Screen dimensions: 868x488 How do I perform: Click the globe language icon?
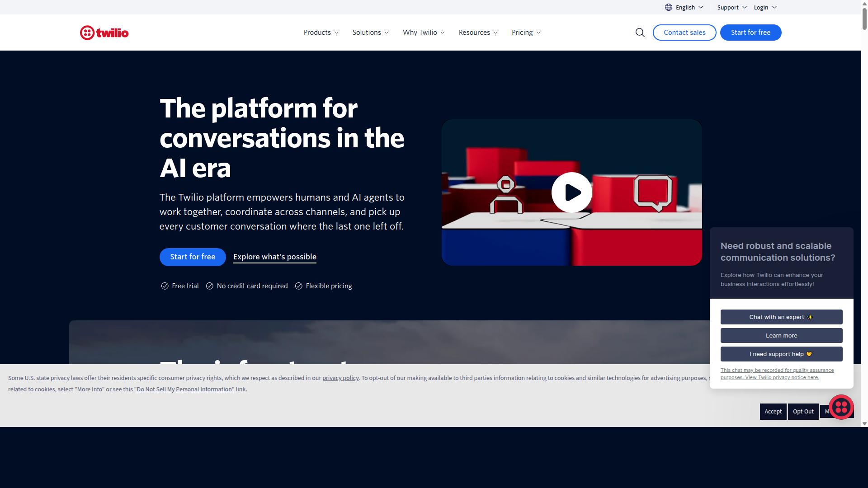(669, 7)
